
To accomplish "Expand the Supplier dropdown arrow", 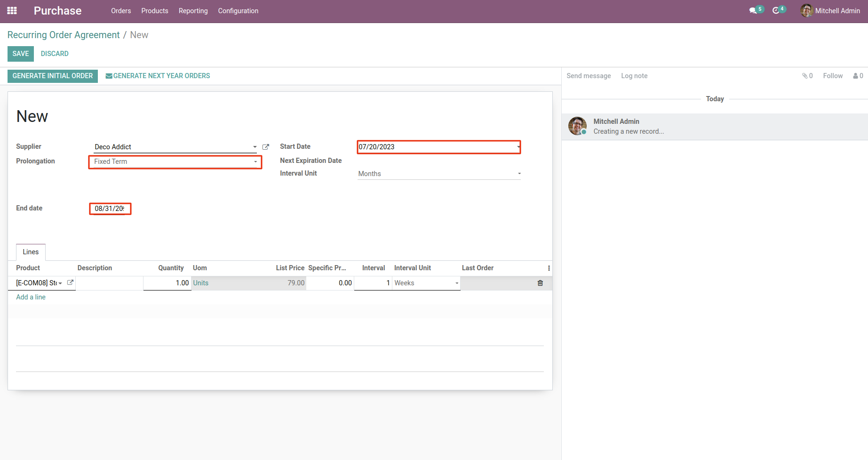I will pyautogui.click(x=255, y=147).
